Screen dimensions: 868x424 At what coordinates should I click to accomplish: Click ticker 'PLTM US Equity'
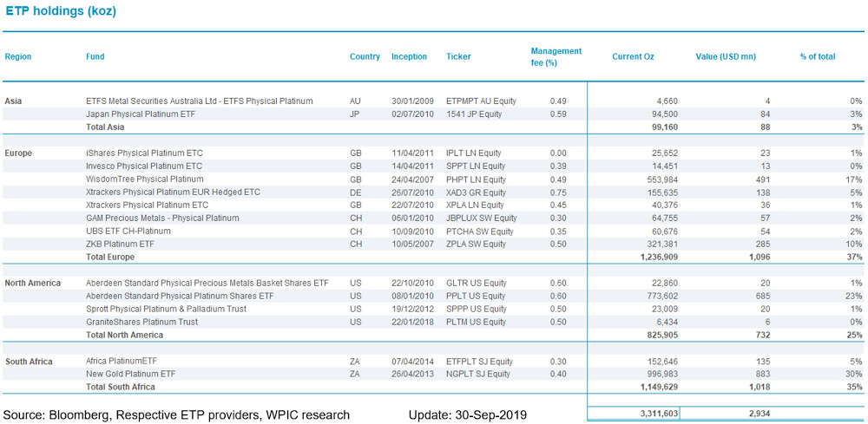pyautogui.click(x=476, y=323)
